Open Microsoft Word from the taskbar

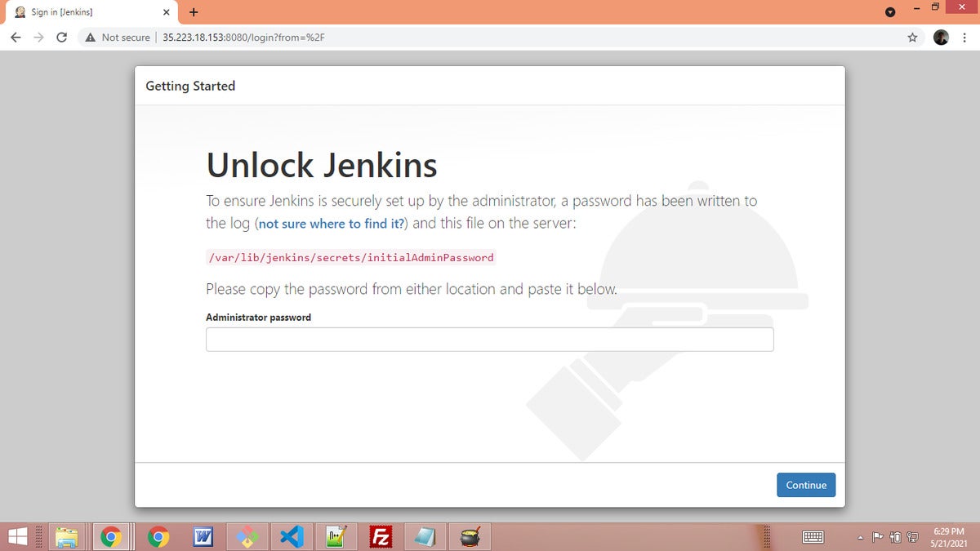[203, 536]
